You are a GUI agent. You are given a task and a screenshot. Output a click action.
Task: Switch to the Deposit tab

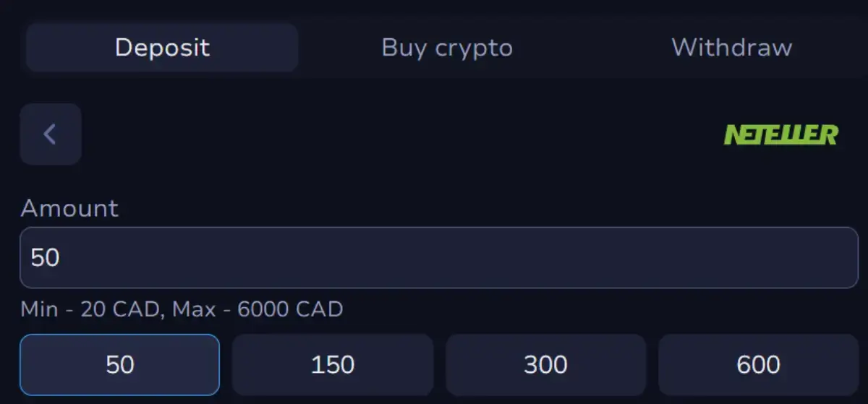click(x=162, y=48)
